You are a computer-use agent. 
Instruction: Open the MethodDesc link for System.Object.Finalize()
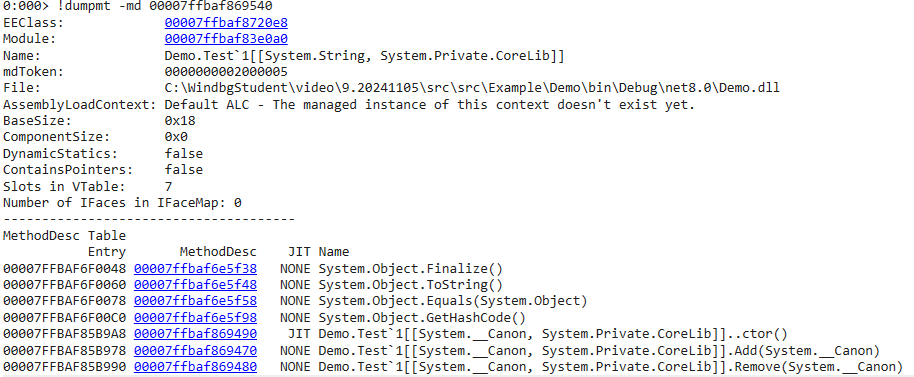195,269
